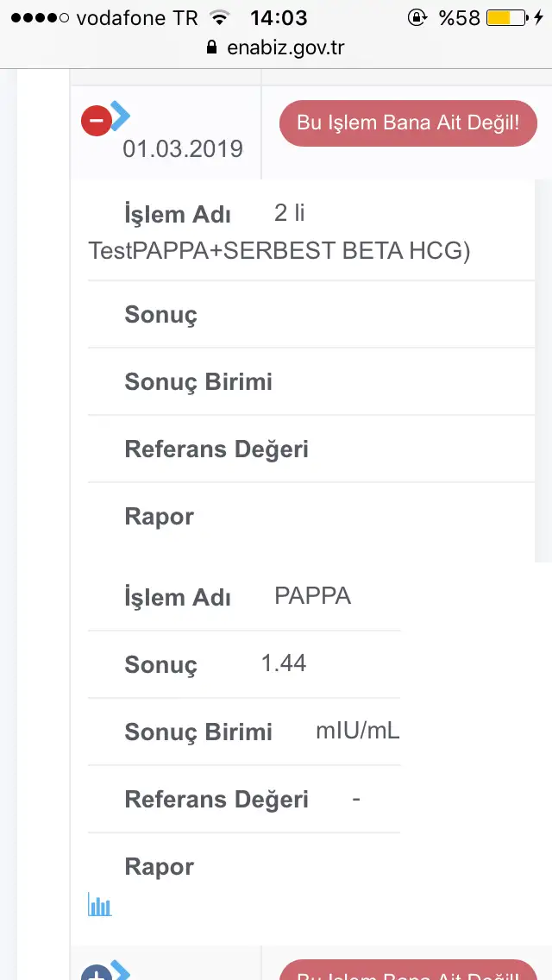Viewport: 552px width, 980px height.
Task: Click the 1.44 result value
Action: 284,663
